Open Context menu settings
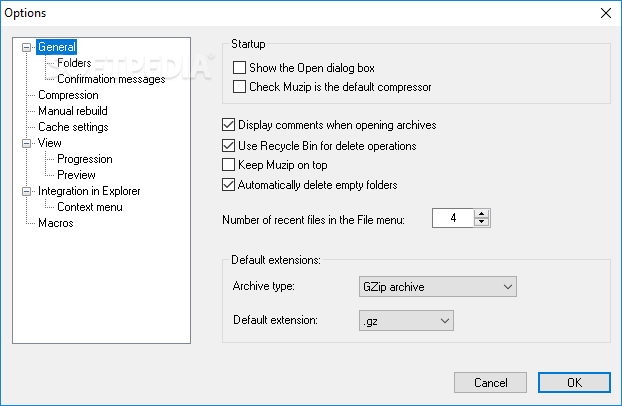The height and width of the screenshot is (406, 622). tap(90, 207)
